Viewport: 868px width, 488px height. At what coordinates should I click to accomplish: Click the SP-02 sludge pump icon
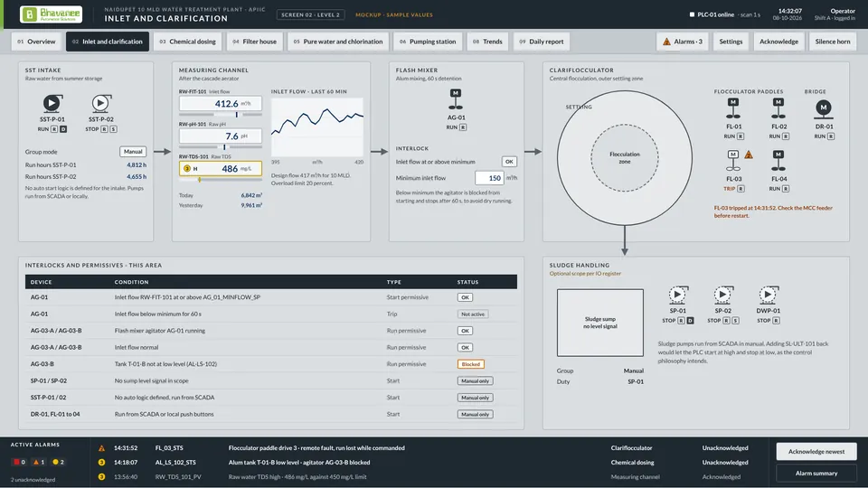pos(722,295)
